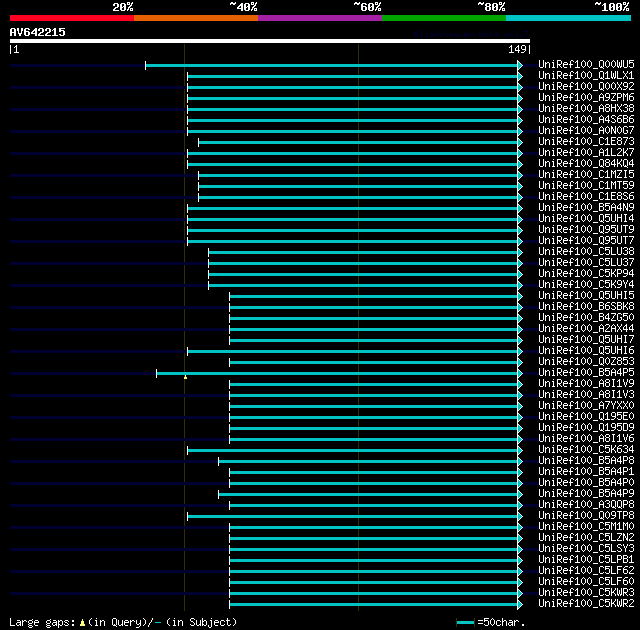The width and height of the screenshot is (640, 630).
Task: Select the UniRef100_C5LZN2 label
Action: click(586, 538)
